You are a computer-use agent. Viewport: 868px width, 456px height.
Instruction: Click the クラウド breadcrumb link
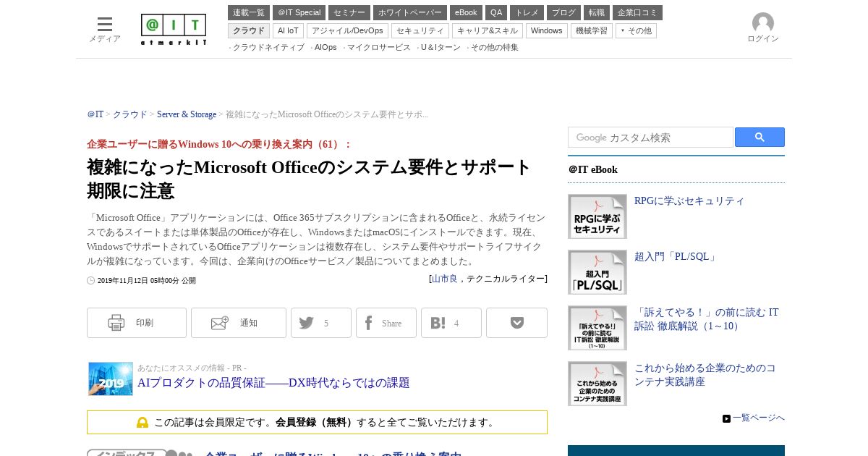pos(130,114)
